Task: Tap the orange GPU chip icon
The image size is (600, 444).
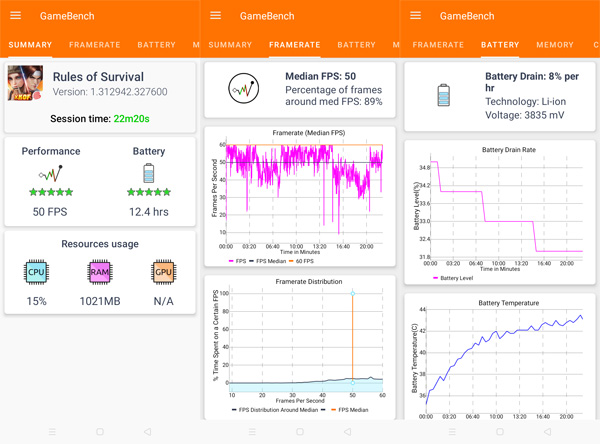Action: point(163,272)
